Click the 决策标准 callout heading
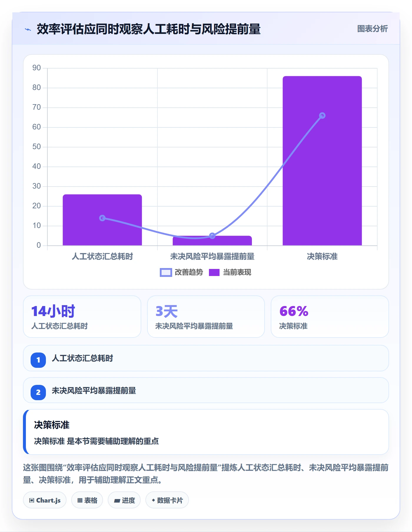Viewport: 412px width, 532px height. coord(52,425)
